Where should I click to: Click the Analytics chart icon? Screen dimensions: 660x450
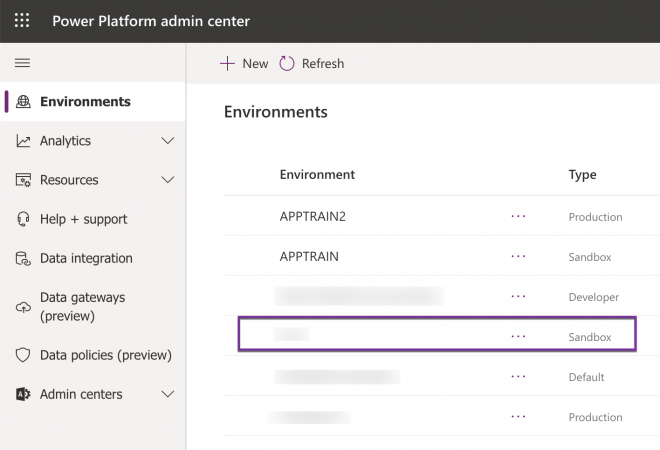tap(23, 141)
